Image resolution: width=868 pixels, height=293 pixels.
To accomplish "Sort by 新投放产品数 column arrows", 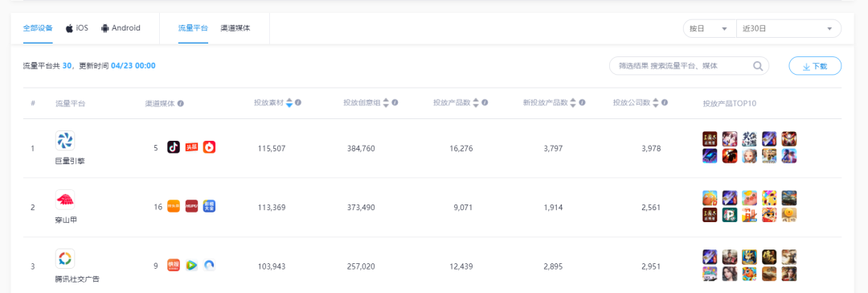I will tap(573, 103).
